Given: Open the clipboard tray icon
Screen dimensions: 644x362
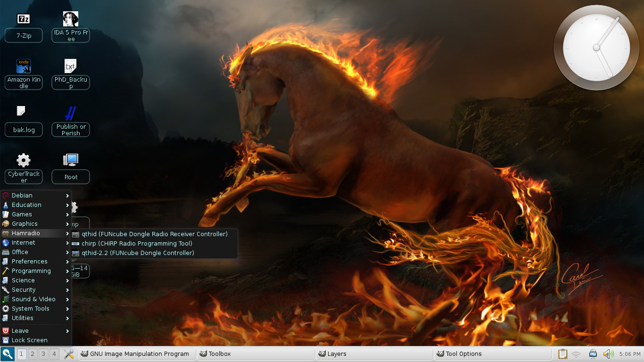Looking at the screenshot, I should 562,354.
